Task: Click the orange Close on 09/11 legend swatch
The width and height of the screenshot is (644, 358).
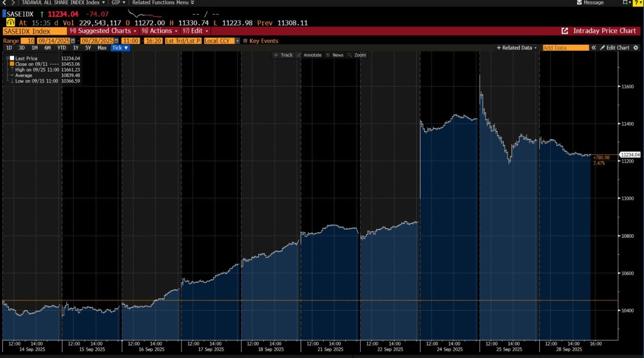Action: (x=12, y=64)
